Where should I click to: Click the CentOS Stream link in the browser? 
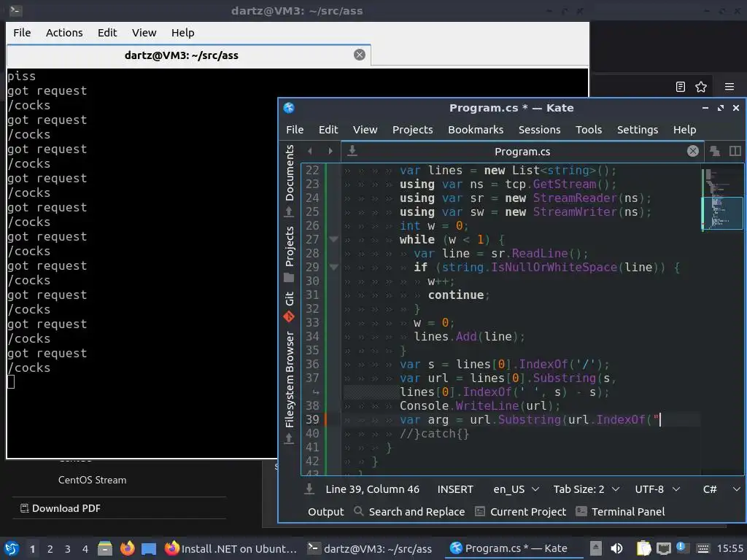[92, 480]
